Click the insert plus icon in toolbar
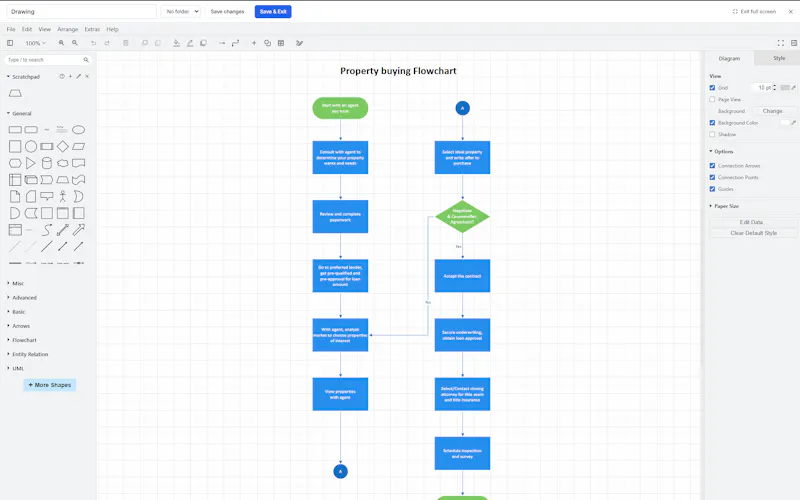 pyautogui.click(x=254, y=43)
